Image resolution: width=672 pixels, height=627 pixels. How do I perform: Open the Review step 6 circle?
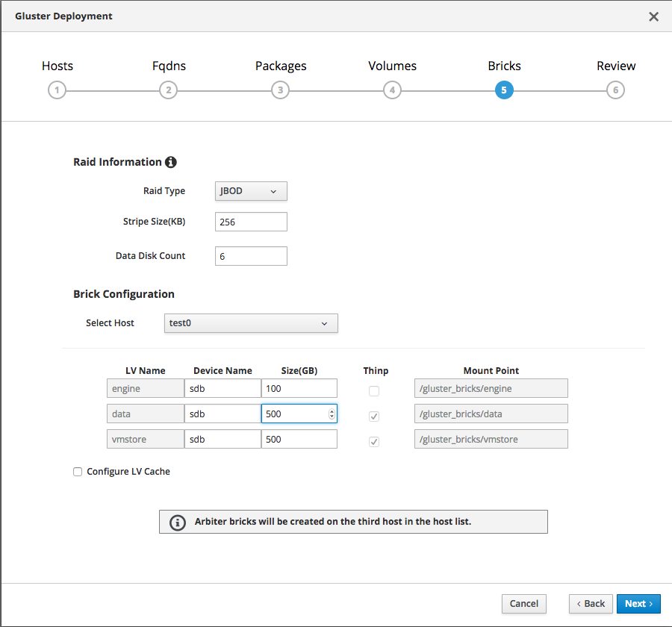[615, 90]
